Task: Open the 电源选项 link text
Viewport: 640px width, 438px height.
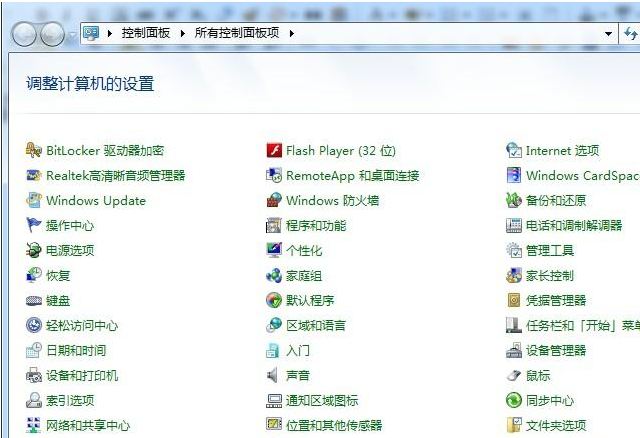Action: tap(70, 250)
